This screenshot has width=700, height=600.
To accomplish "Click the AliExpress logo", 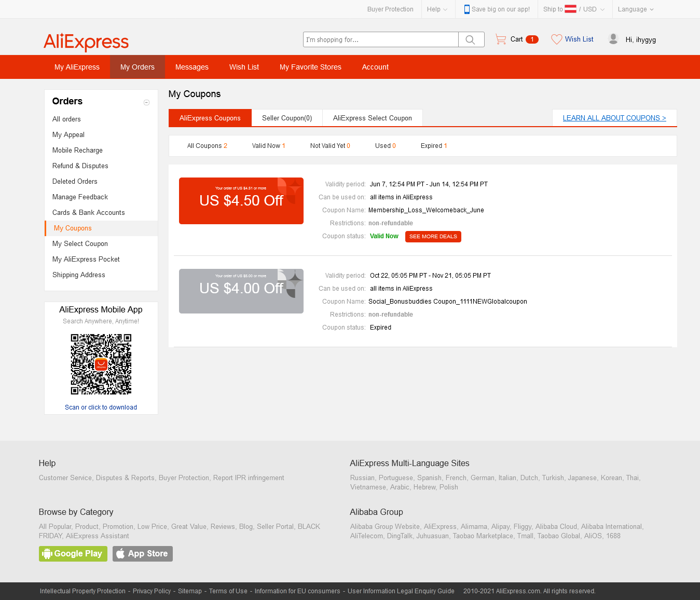I will coord(86,42).
